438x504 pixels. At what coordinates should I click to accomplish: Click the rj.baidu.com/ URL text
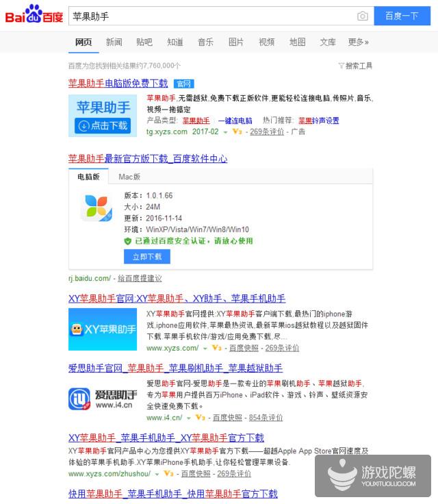[90, 278]
